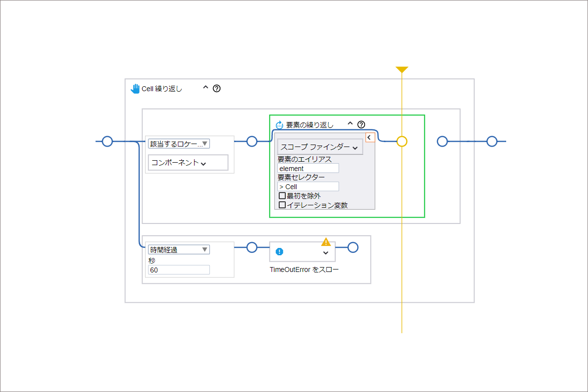Click the connector node before 該当するロケー... block

(x=107, y=142)
